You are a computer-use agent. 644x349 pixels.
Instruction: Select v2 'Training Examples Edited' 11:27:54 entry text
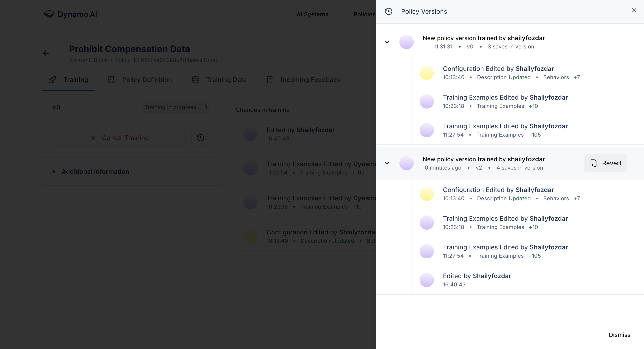click(505, 247)
